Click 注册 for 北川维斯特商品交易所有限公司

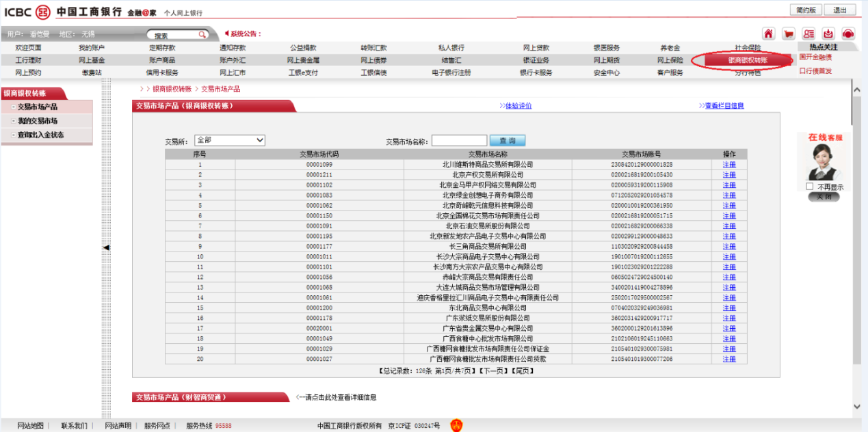pos(729,165)
